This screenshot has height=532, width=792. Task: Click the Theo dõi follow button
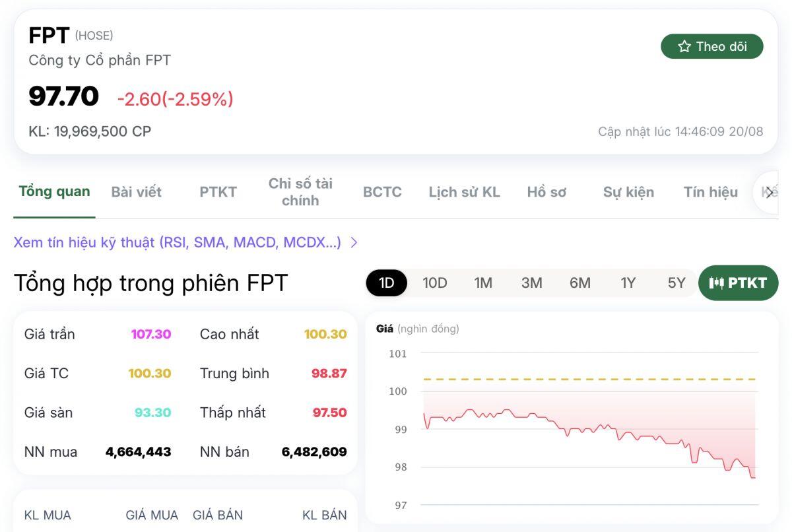pos(712,46)
